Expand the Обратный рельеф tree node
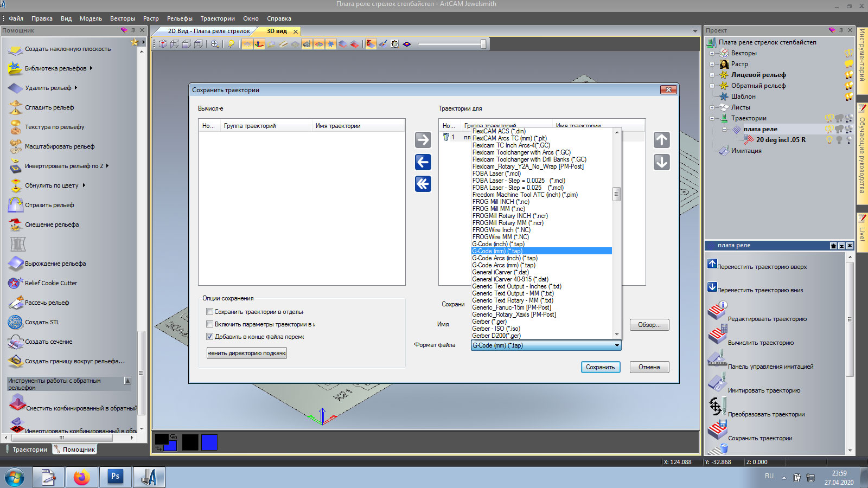868x488 pixels. tap(712, 86)
